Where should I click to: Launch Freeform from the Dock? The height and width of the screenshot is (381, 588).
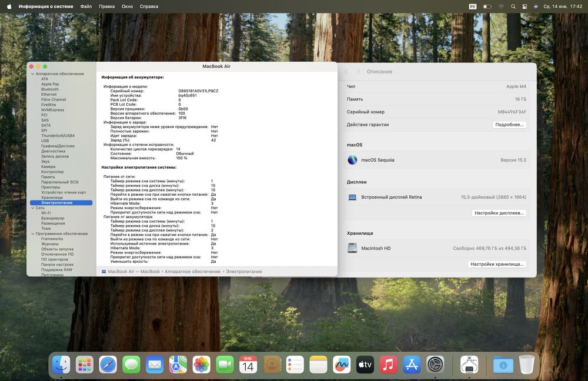click(342, 364)
